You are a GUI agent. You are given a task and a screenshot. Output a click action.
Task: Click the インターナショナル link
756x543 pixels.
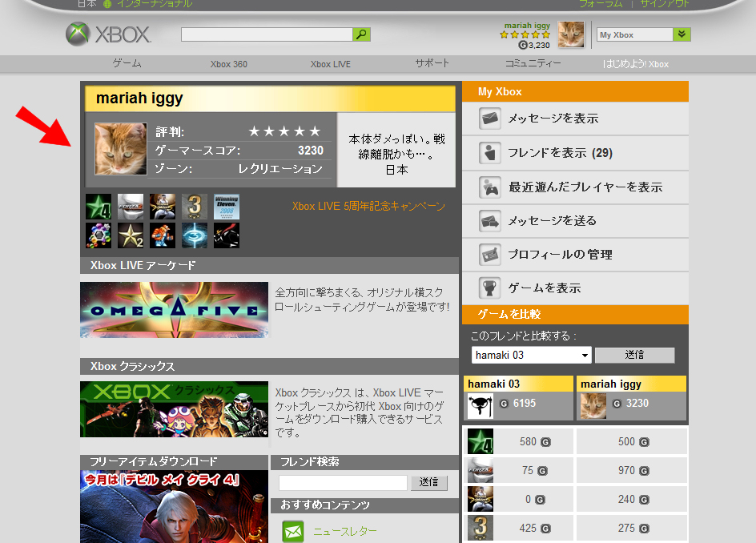tap(155, 4)
